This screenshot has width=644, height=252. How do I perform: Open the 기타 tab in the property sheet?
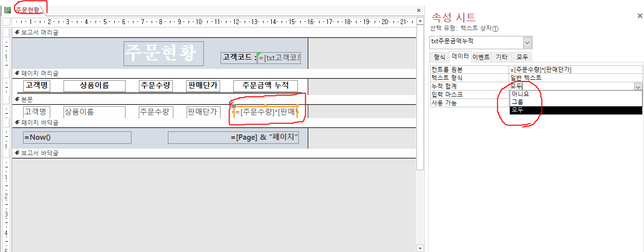click(502, 57)
